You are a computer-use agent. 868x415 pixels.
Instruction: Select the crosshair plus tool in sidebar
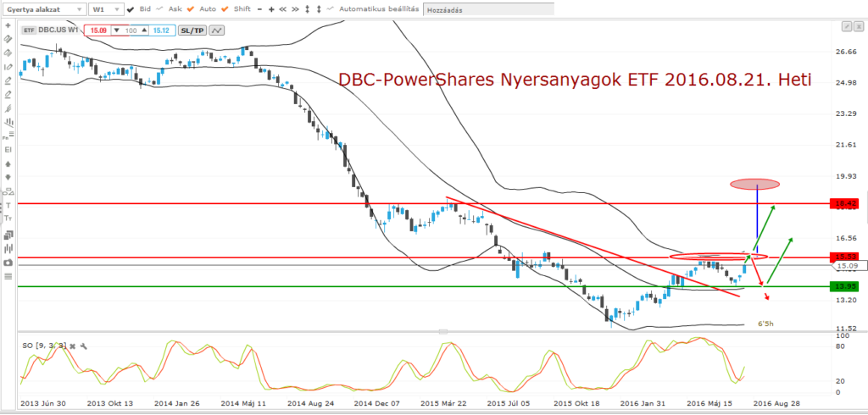tap(8, 25)
